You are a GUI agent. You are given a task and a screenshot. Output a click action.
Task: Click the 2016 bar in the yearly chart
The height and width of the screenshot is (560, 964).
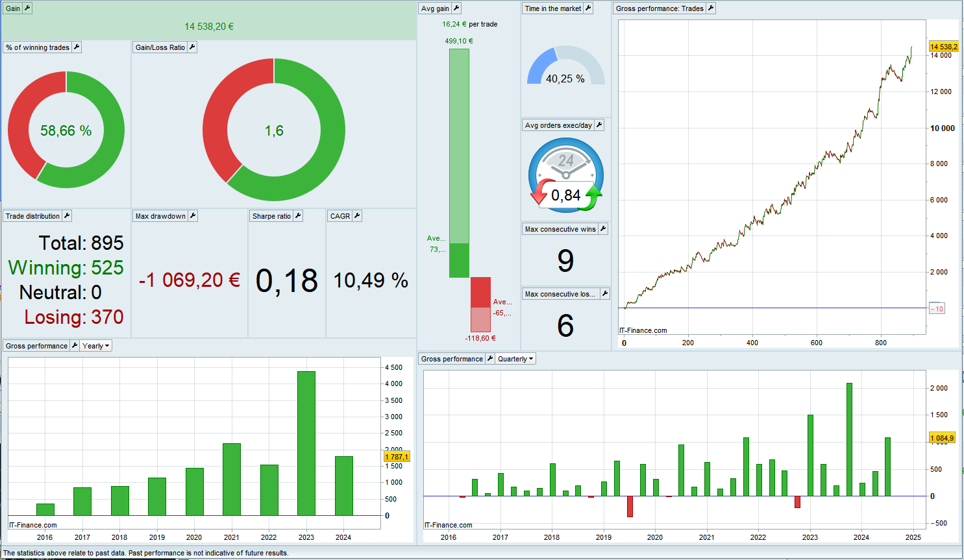[x=45, y=509]
